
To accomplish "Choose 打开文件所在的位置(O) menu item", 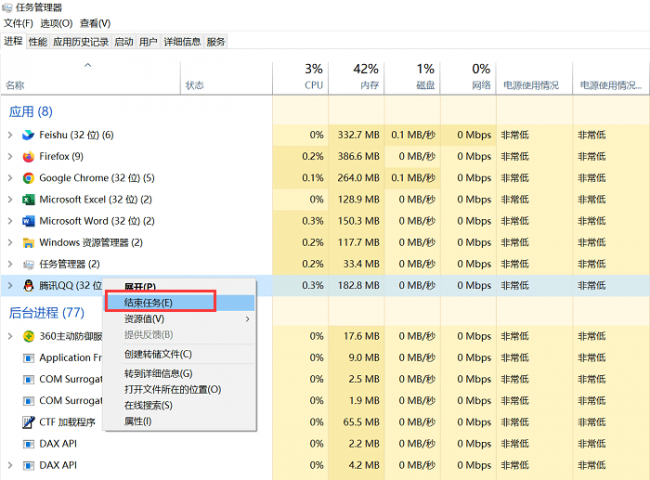I will tap(179, 389).
